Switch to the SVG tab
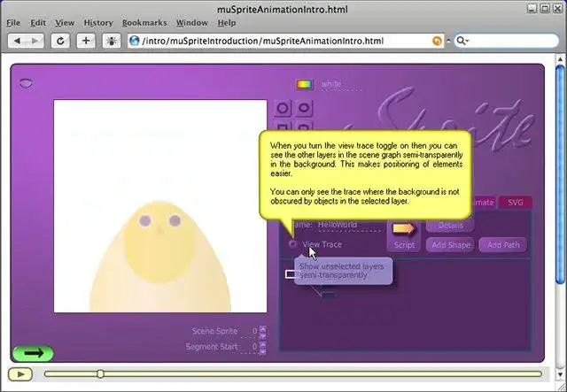Image resolution: width=567 pixels, height=392 pixels. pyautogui.click(x=516, y=203)
